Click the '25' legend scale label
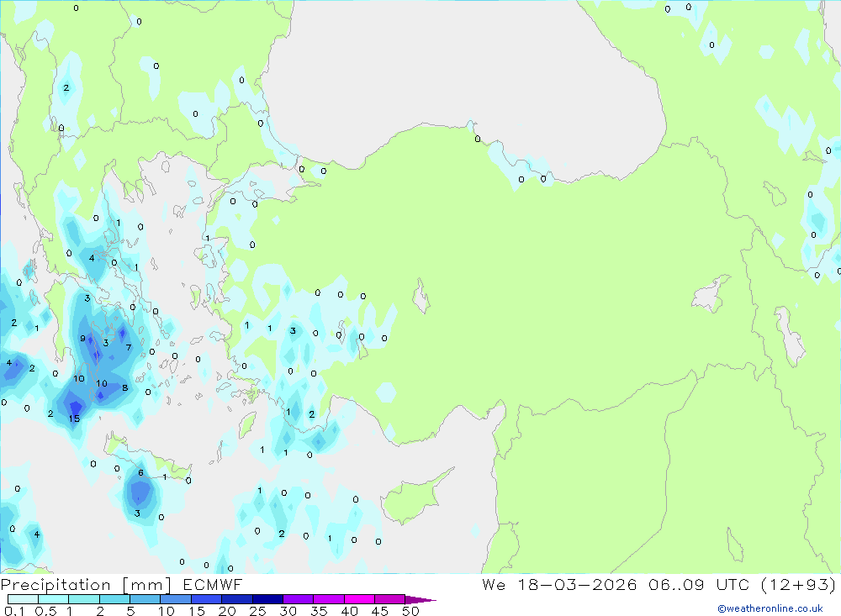The width and height of the screenshot is (841, 616). [x=257, y=611]
